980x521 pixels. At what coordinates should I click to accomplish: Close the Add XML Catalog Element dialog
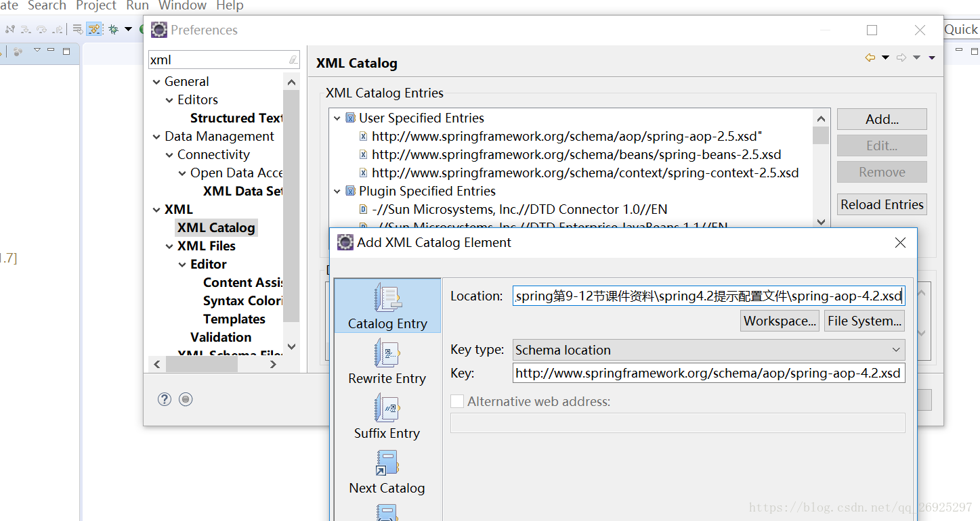(x=900, y=242)
